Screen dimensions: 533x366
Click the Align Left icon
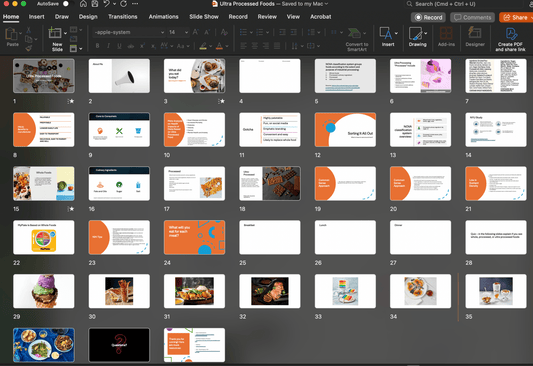coord(243,46)
